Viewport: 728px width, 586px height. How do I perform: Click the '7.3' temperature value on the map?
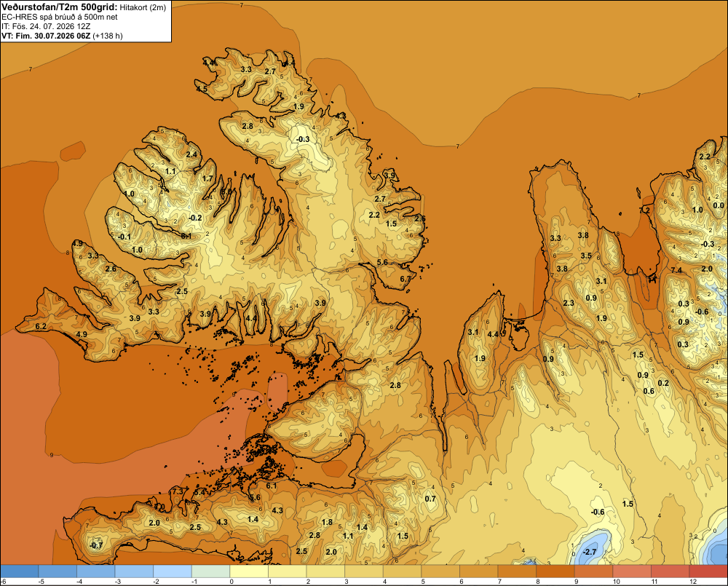tap(178, 491)
